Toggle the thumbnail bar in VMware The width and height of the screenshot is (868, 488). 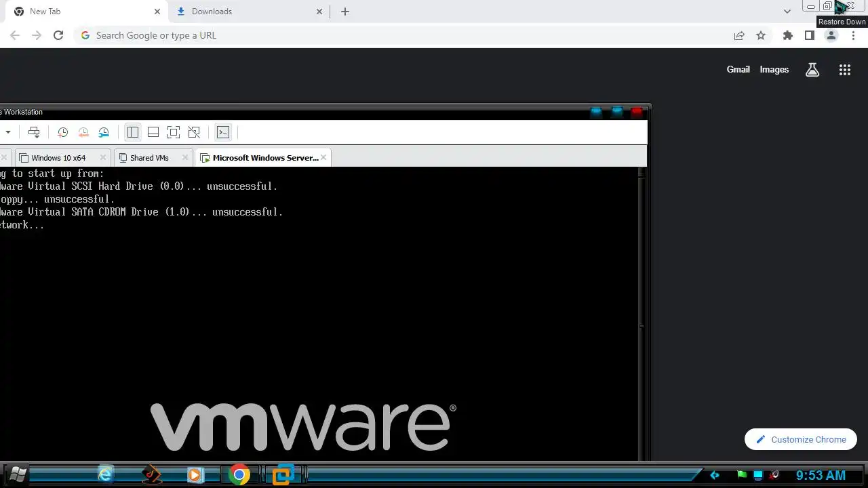click(153, 132)
